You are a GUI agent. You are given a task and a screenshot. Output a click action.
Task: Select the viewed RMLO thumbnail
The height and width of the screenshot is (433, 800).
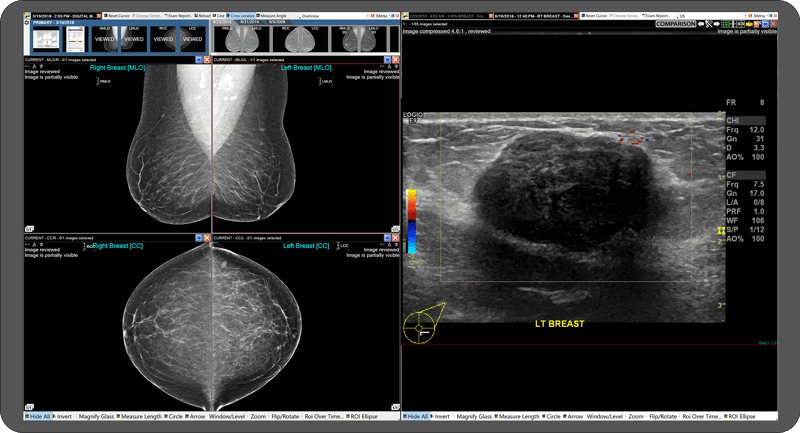tap(105, 39)
